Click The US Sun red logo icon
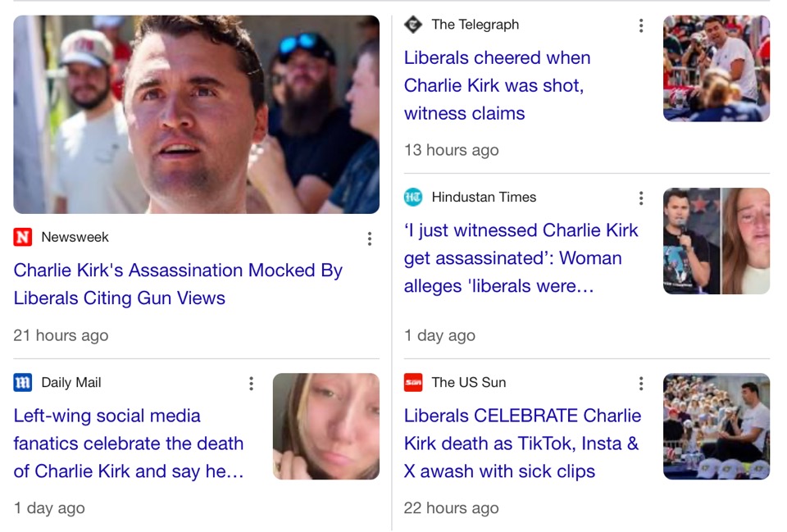Viewport: 787px width, 532px height. click(x=413, y=383)
